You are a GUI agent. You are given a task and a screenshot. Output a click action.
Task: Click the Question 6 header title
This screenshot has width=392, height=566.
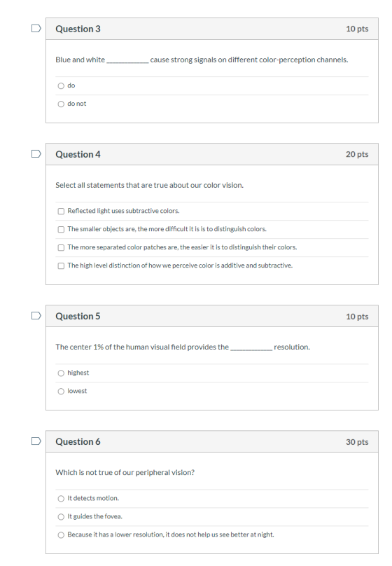[x=78, y=442]
